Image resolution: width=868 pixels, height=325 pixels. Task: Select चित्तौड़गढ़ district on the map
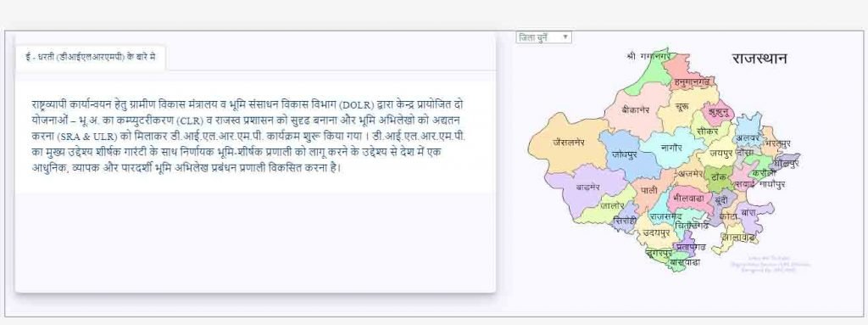click(692, 226)
